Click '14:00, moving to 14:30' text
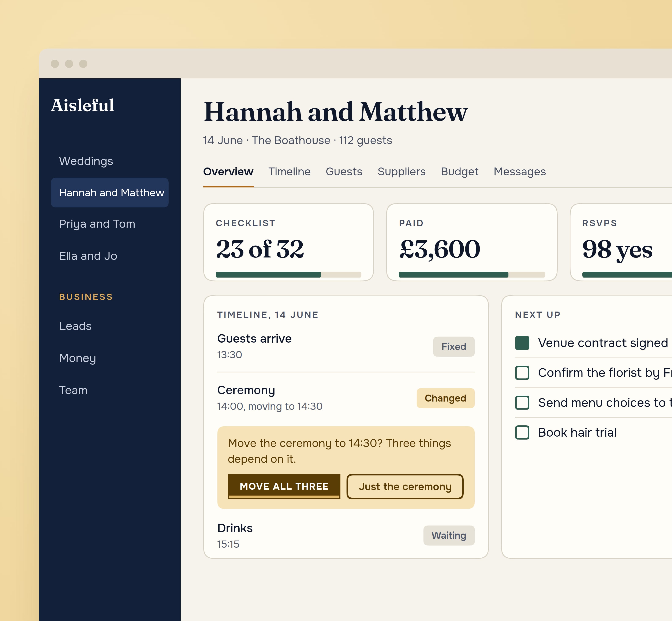This screenshot has width=672, height=621. tap(270, 406)
